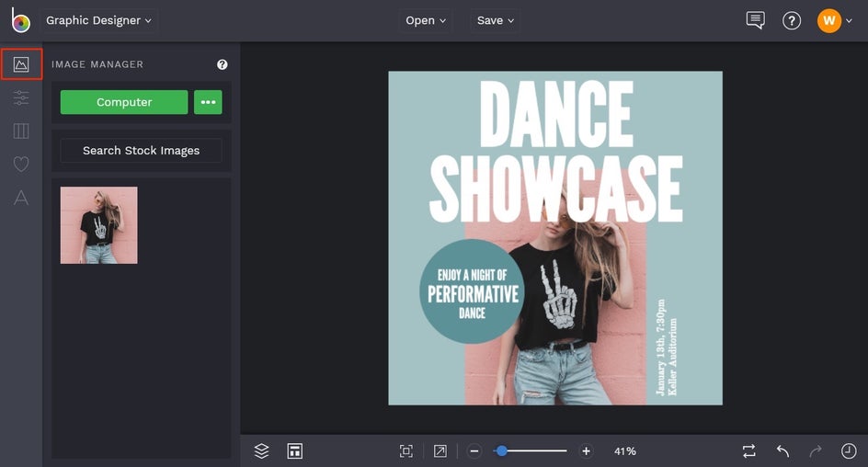Screen dimensions: 868x467
Task: Expand the Graphic Designer dropdown
Action: coord(98,20)
